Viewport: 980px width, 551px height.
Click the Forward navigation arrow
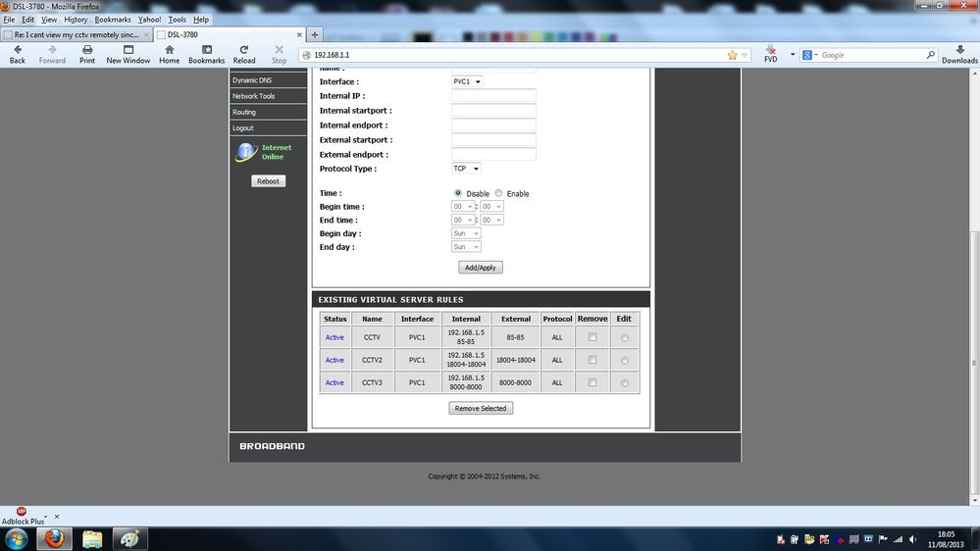click(52, 50)
